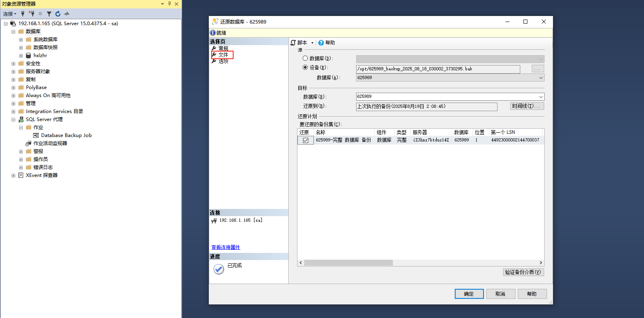644x318 pixels.
Task: Refresh the Object Explorer tree
Action: click(x=58, y=14)
